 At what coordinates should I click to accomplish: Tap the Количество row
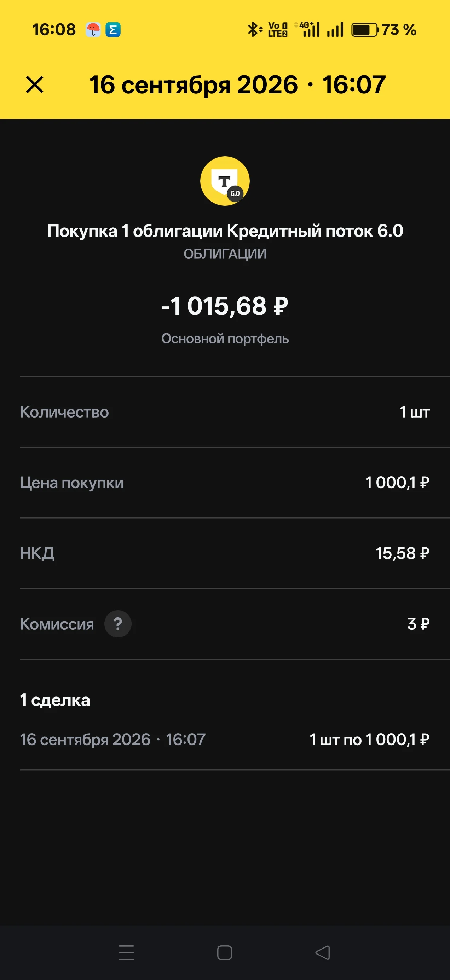click(x=225, y=412)
